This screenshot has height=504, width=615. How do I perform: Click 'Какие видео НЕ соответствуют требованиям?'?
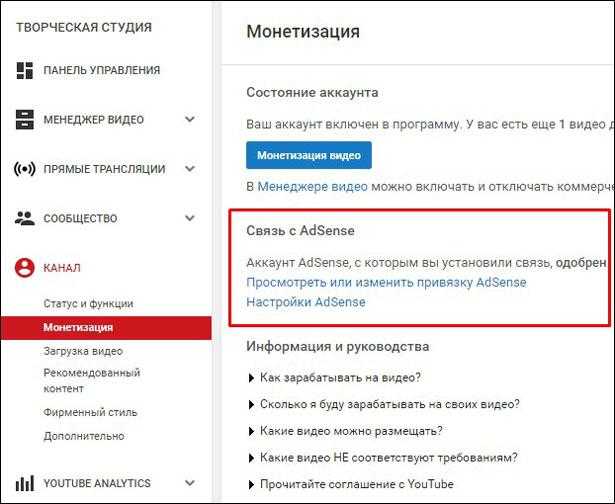[x=389, y=458]
